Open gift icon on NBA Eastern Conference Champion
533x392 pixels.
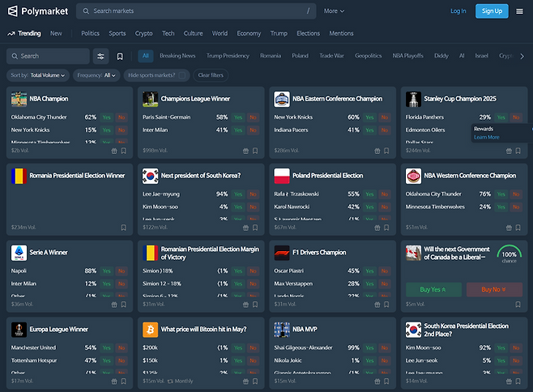pyautogui.click(x=377, y=151)
